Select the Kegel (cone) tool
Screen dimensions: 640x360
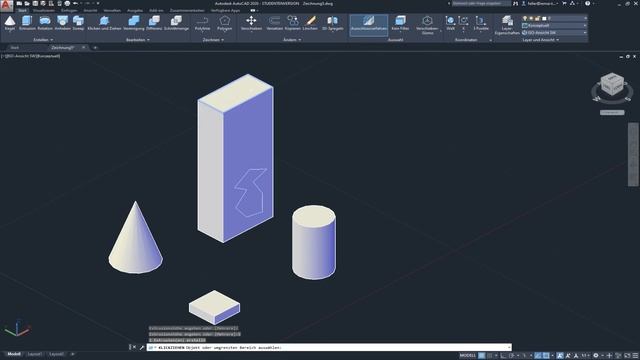tap(10, 23)
